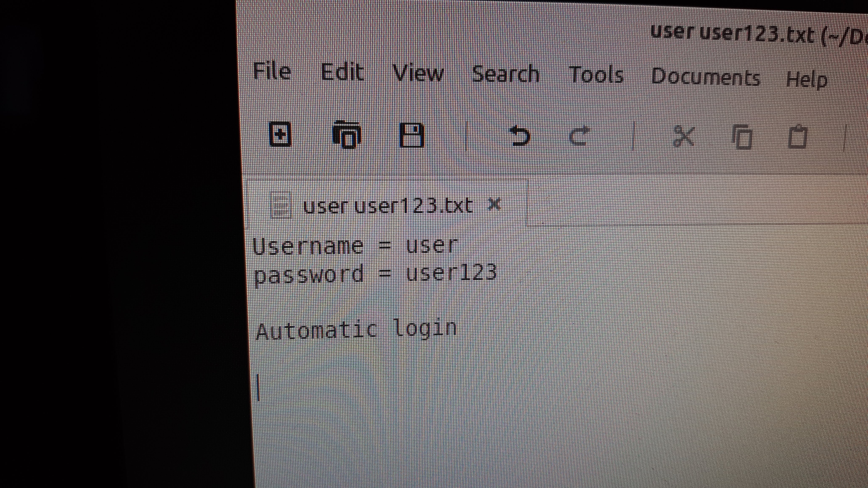Screen dimensions: 868x488
Task: Save the file with floppy icon
Action: (412, 135)
